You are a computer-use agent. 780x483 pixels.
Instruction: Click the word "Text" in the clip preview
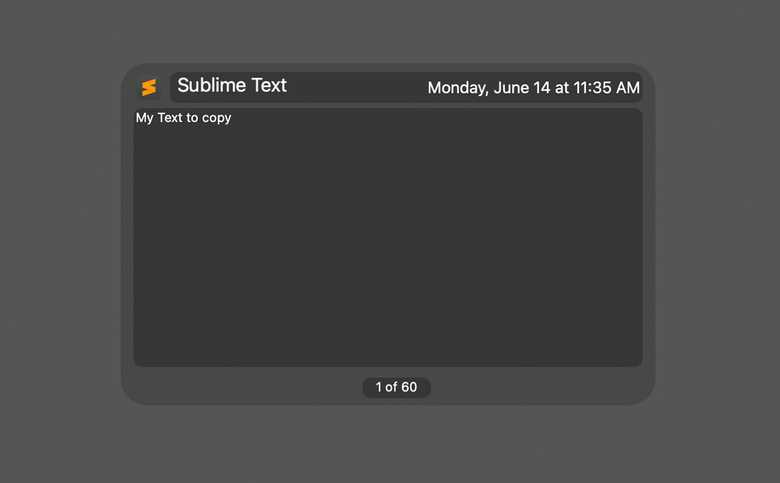[x=169, y=118]
